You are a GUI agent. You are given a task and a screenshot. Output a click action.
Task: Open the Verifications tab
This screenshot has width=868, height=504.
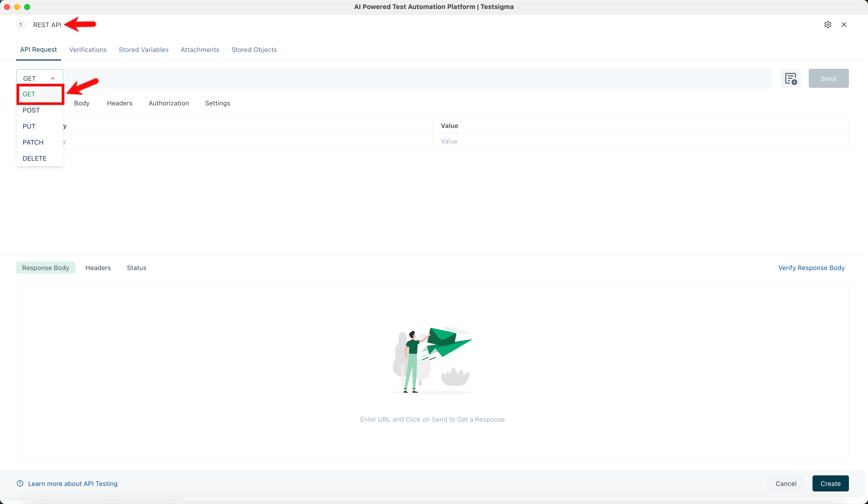88,50
